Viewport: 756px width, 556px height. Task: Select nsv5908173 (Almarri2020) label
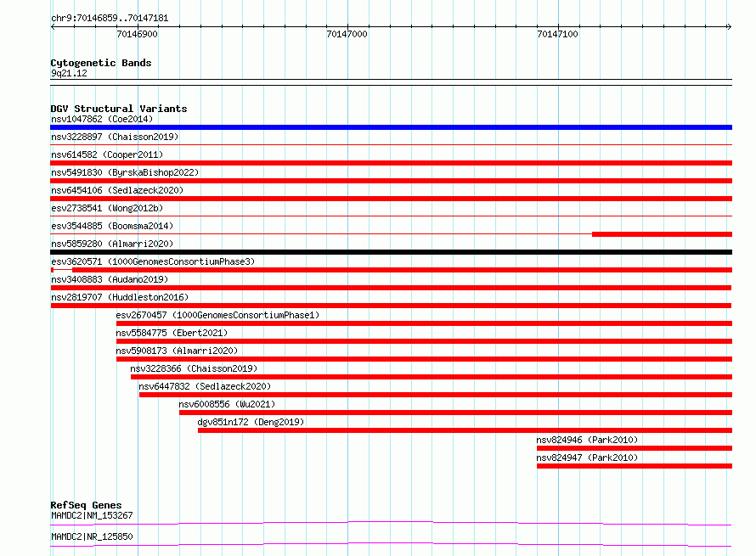(x=177, y=351)
